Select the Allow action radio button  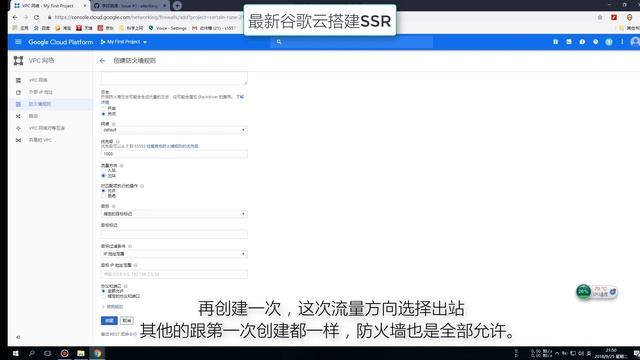(x=103, y=191)
